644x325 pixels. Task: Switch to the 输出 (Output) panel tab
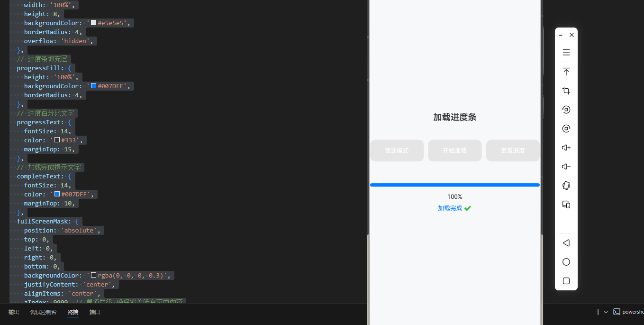(13, 312)
